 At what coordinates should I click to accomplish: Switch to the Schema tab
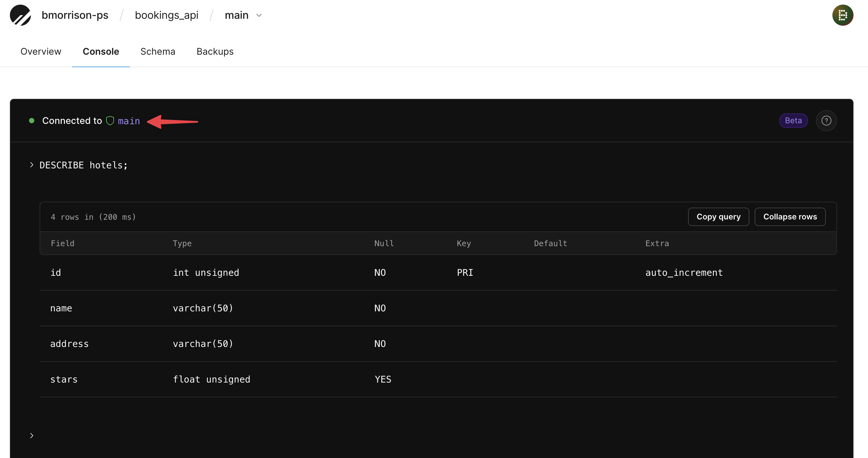click(158, 51)
